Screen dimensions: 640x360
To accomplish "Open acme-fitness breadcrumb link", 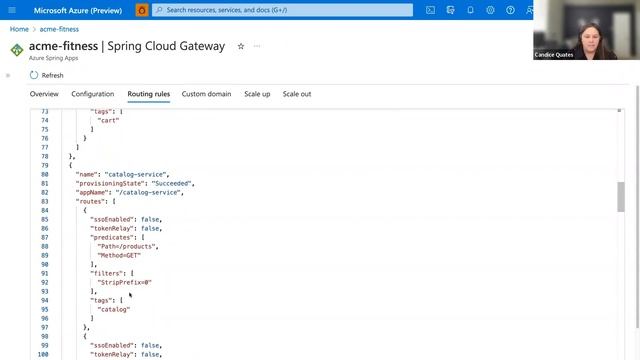I will [59, 29].
